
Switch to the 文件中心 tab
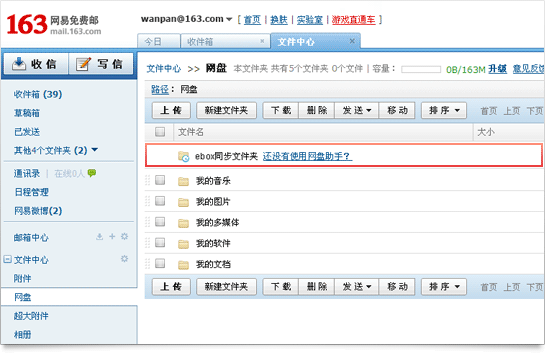315,41
